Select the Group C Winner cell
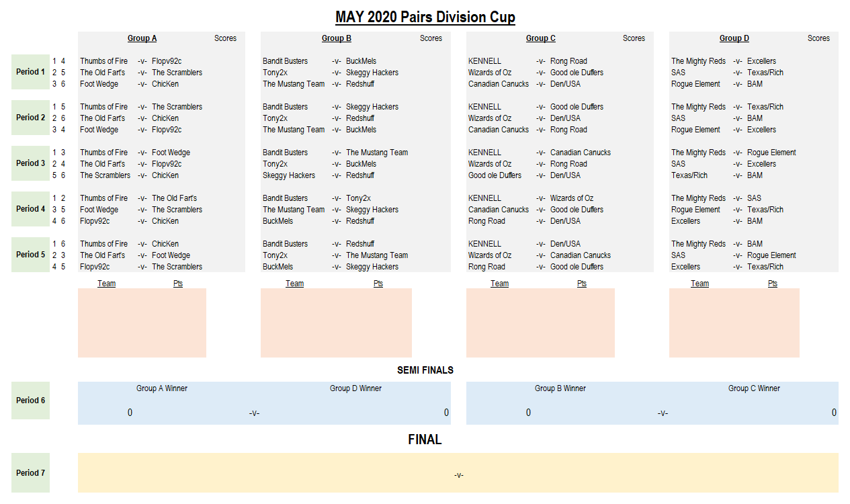The height and width of the screenshot is (504, 850). tap(754, 388)
